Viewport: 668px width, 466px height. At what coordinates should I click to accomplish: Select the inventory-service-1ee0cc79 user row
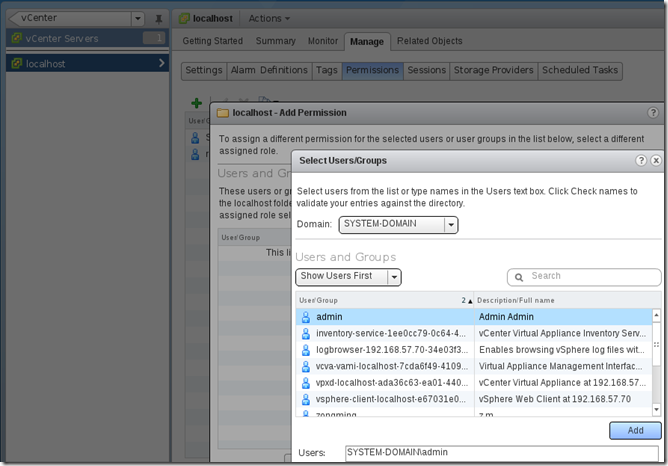474,334
